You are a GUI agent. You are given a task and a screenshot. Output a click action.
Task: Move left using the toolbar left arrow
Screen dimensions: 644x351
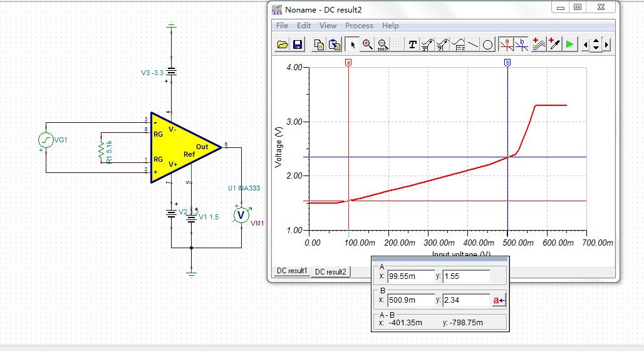coord(586,45)
